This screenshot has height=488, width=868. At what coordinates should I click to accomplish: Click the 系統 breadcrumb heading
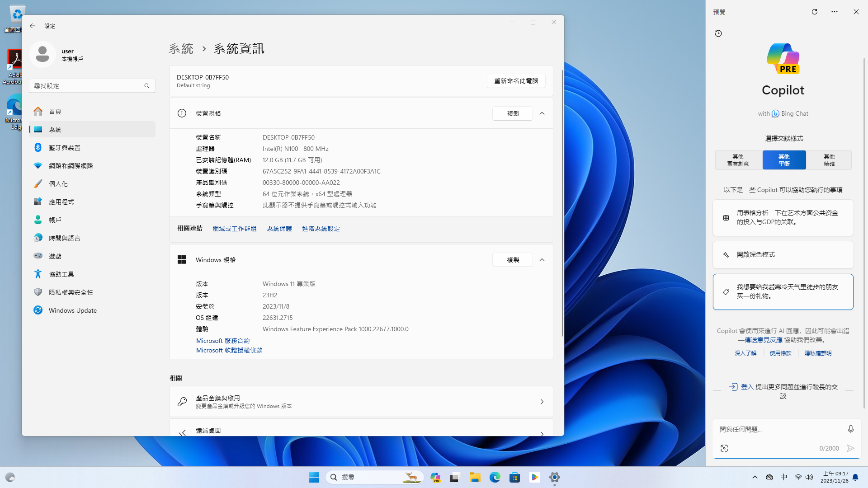click(181, 49)
